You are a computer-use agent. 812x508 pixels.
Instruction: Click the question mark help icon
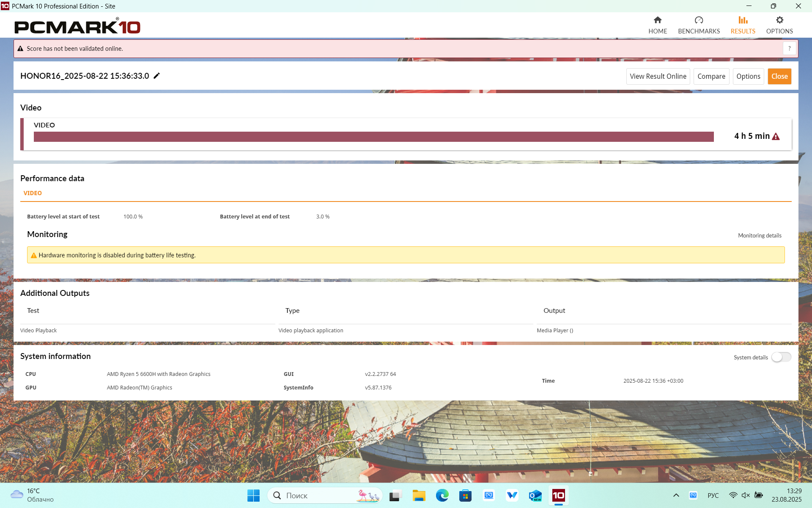789,48
